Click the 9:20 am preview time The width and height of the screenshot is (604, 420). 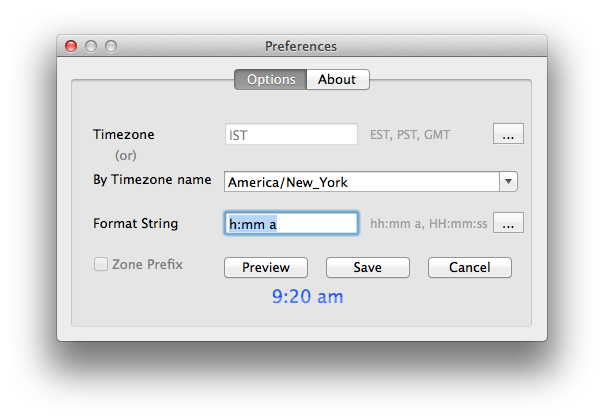click(x=307, y=297)
